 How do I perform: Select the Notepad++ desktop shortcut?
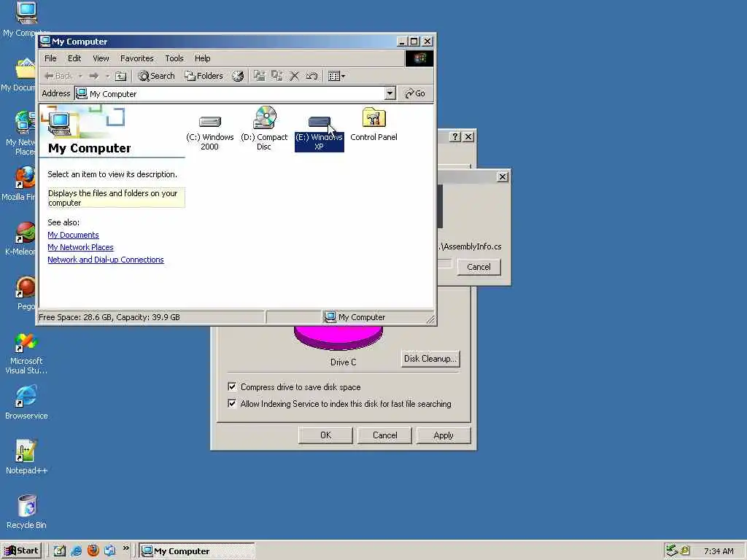27,457
